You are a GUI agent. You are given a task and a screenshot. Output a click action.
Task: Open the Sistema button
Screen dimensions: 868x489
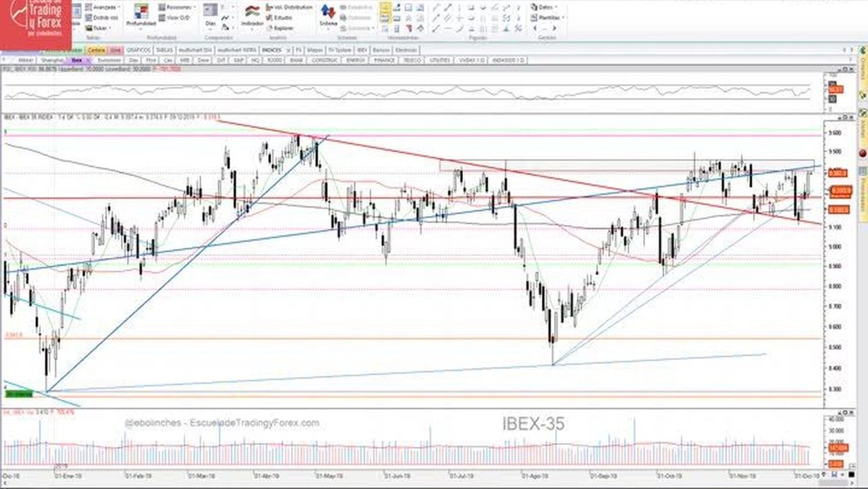[x=328, y=15]
